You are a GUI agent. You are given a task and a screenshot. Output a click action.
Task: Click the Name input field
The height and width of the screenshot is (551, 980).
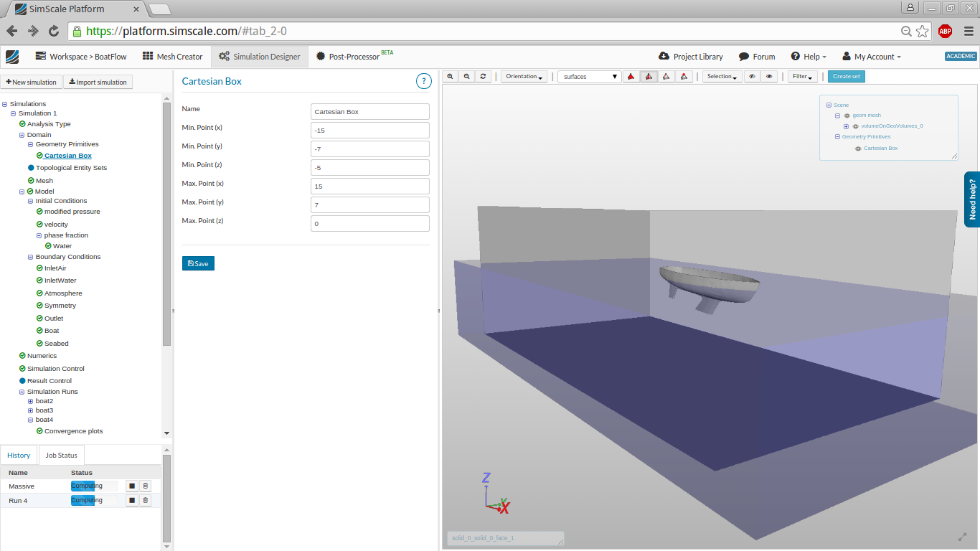pyautogui.click(x=370, y=111)
